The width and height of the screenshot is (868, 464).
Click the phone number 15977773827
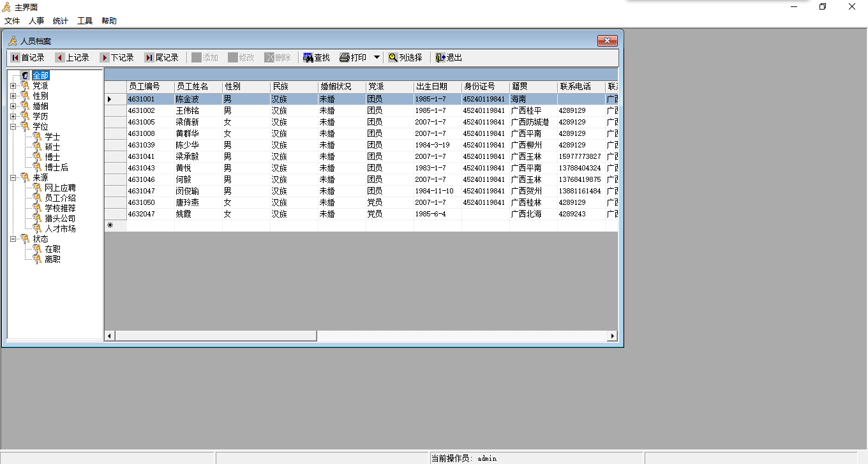point(581,156)
